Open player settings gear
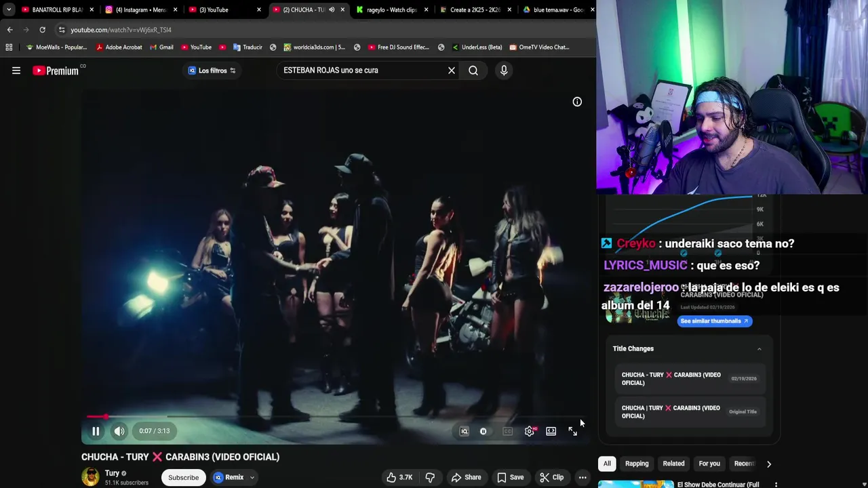The width and height of the screenshot is (868, 488). pos(530,431)
